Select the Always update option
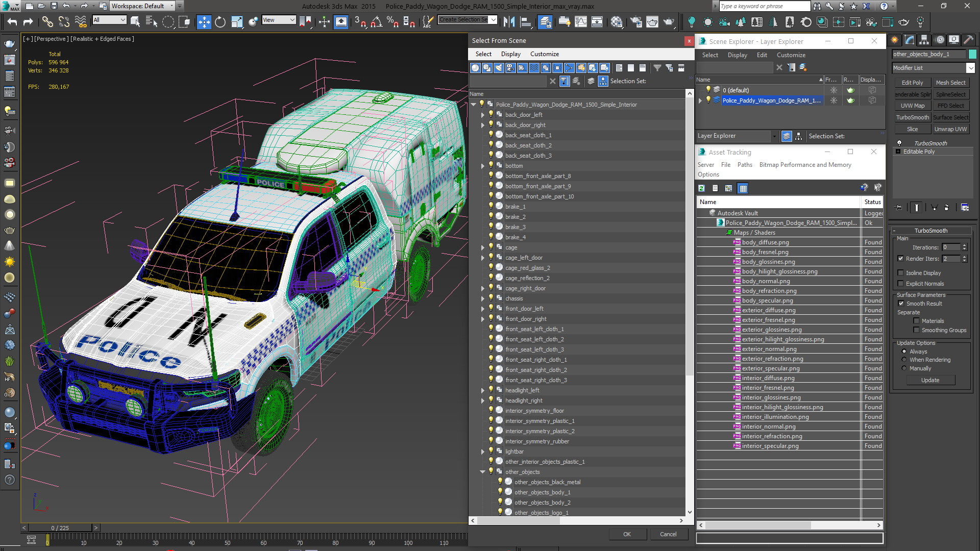 [x=904, y=352]
